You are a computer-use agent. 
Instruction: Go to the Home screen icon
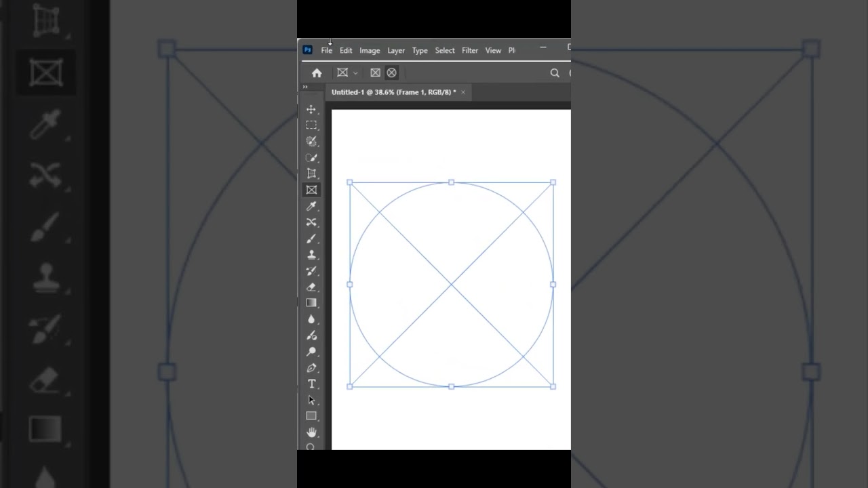(x=317, y=73)
